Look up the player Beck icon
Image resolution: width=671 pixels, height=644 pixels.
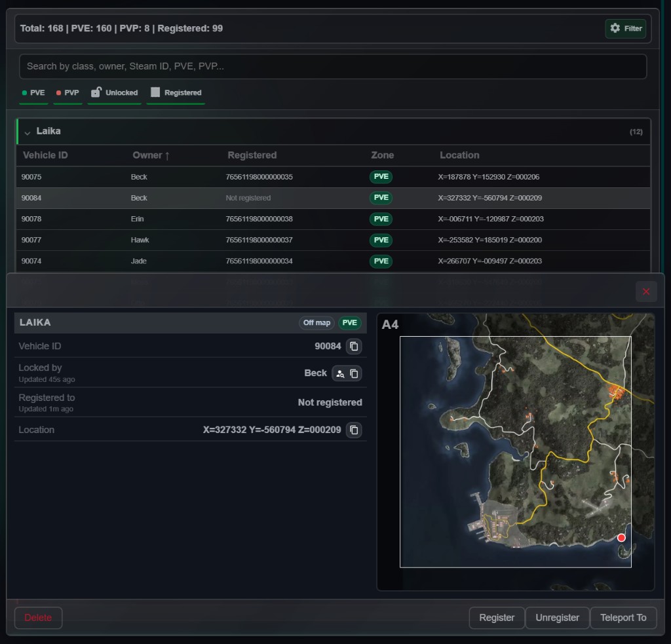click(x=340, y=373)
